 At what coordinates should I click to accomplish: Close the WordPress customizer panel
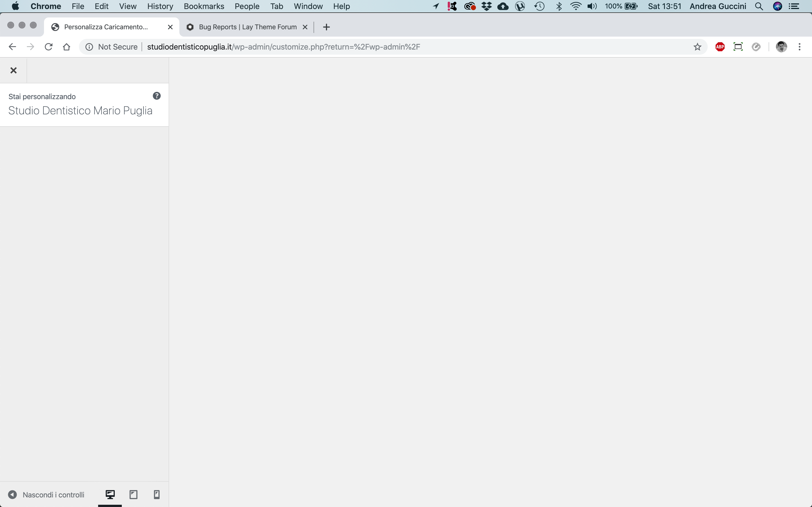click(14, 70)
